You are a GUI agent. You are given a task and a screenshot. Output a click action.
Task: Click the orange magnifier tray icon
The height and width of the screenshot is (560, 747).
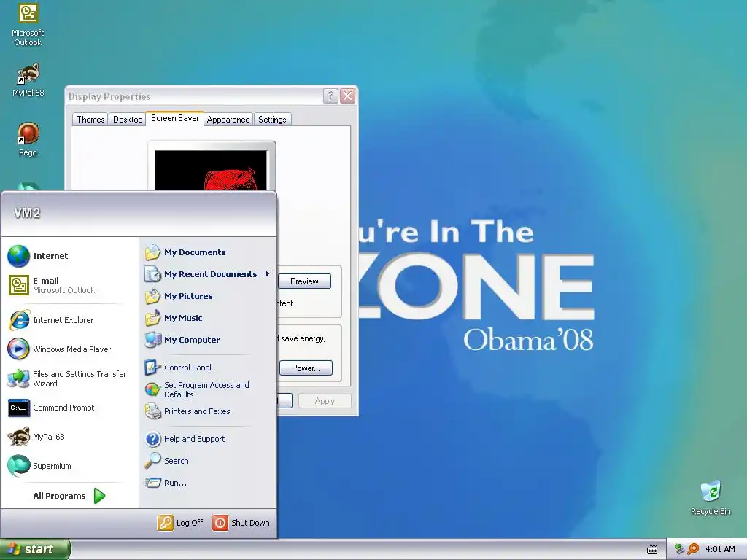tap(693, 549)
